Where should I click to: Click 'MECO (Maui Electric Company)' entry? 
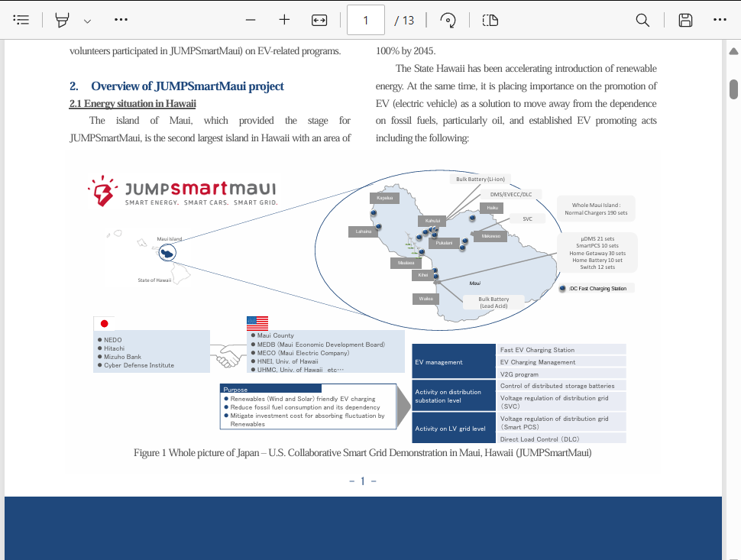click(x=303, y=353)
